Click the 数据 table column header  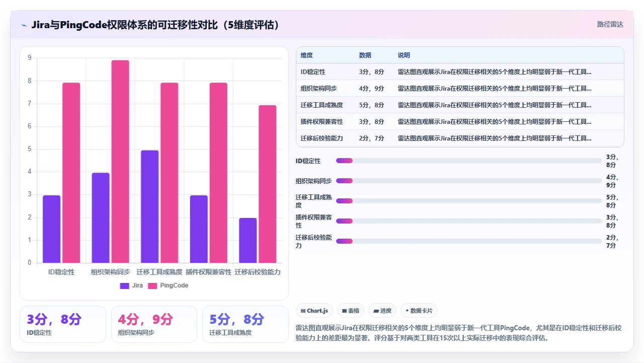point(365,55)
